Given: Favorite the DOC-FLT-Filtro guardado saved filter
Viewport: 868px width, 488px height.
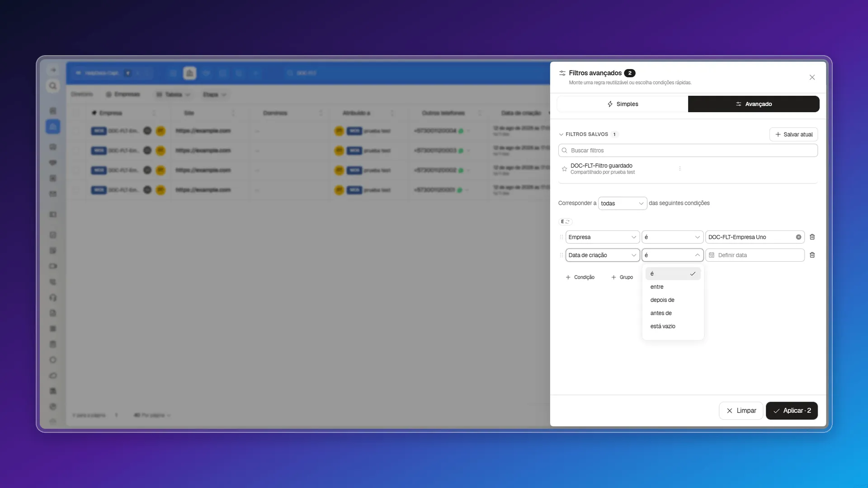Looking at the screenshot, I should coord(564,169).
